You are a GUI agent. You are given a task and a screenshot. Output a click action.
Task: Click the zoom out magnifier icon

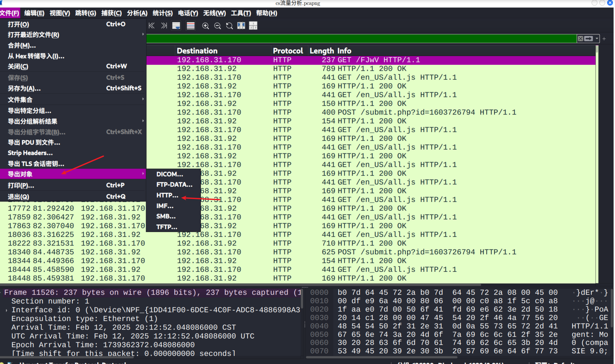(218, 26)
